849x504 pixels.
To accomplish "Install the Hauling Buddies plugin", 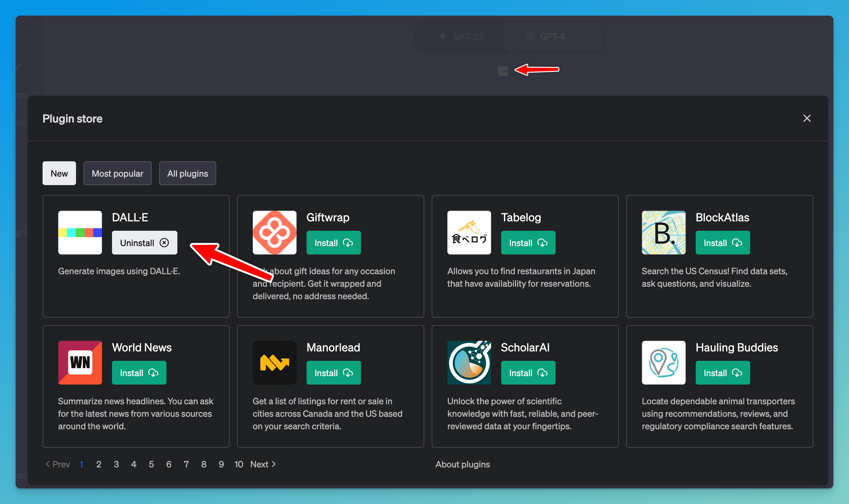I will (x=723, y=373).
